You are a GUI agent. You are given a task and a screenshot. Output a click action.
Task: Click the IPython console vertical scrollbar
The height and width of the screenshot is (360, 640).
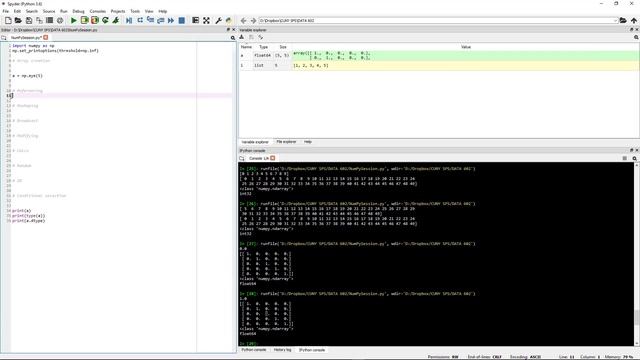(x=637, y=254)
